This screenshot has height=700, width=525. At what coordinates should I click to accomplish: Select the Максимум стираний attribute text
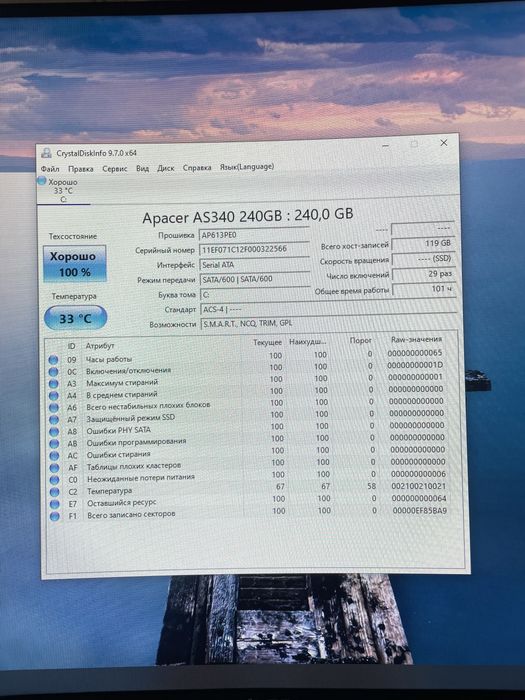[122, 383]
